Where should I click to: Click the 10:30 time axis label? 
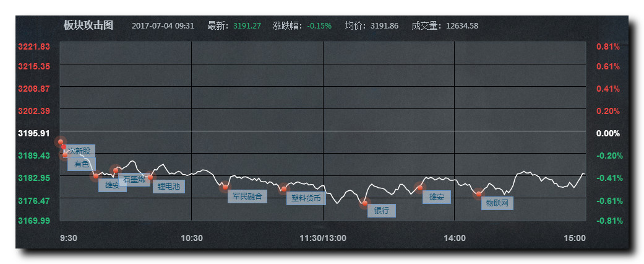192,238
